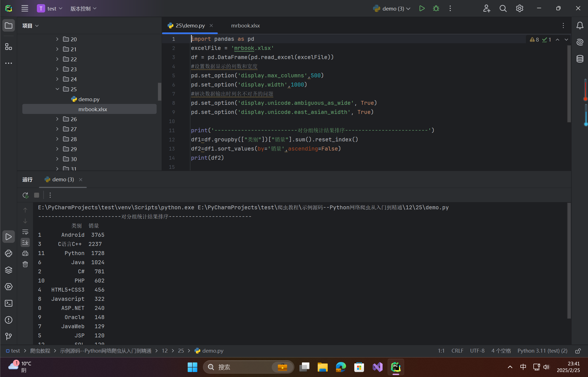Open the Structure tool window icon
This screenshot has width=588, height=377.
tap(9, 47)
